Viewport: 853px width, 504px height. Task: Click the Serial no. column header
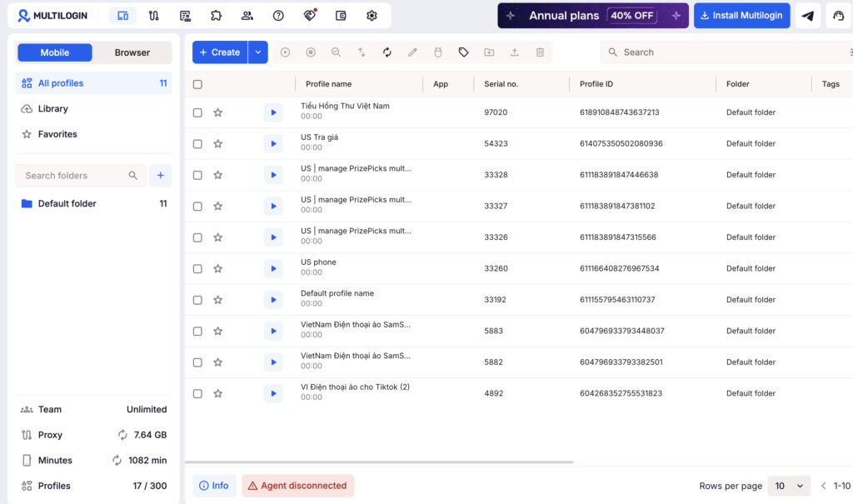click(x=501, y=84)
